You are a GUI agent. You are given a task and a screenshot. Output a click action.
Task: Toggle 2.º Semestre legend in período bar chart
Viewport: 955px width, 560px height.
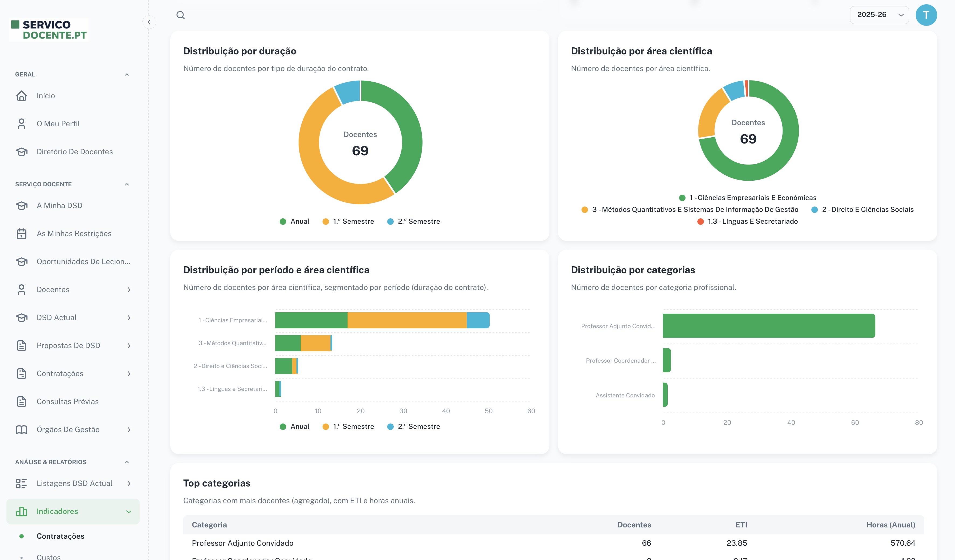click(x=413, y=427)
